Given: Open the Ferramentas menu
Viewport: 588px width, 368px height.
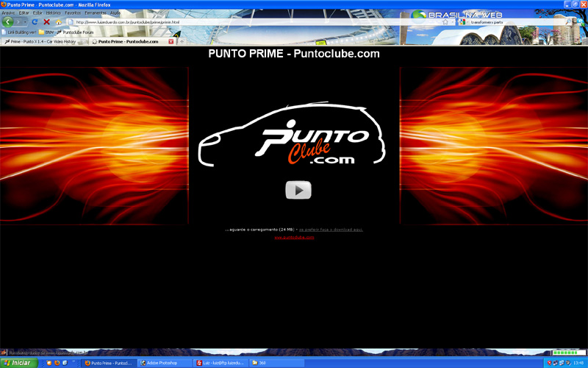Looking at the screenshot, I should tap(96, 13).
